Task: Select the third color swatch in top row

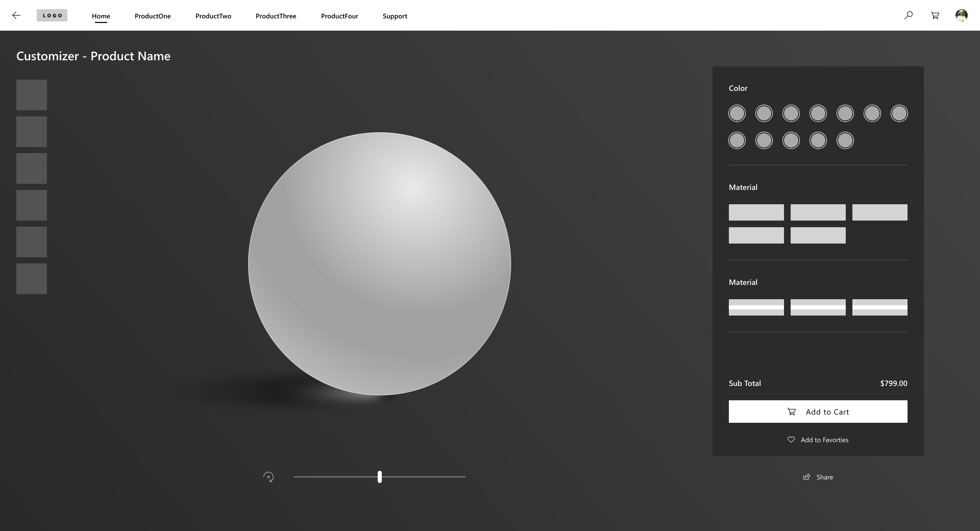Action: [791, 113]
